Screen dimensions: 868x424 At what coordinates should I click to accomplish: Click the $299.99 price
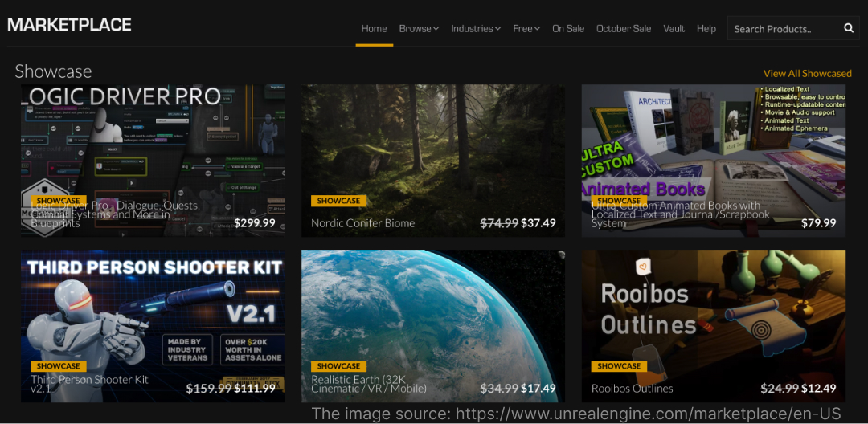pyautogui.click(x=255, y=223)
